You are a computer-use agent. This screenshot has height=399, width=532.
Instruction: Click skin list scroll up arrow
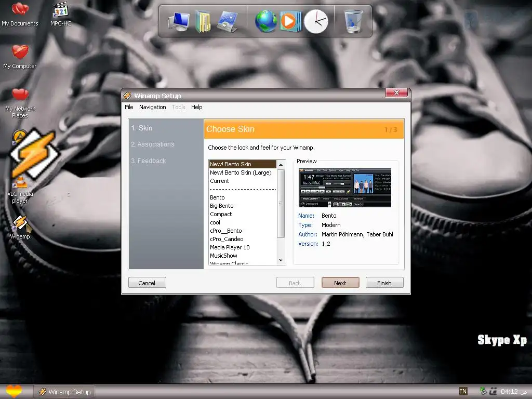tap(281, 165)
